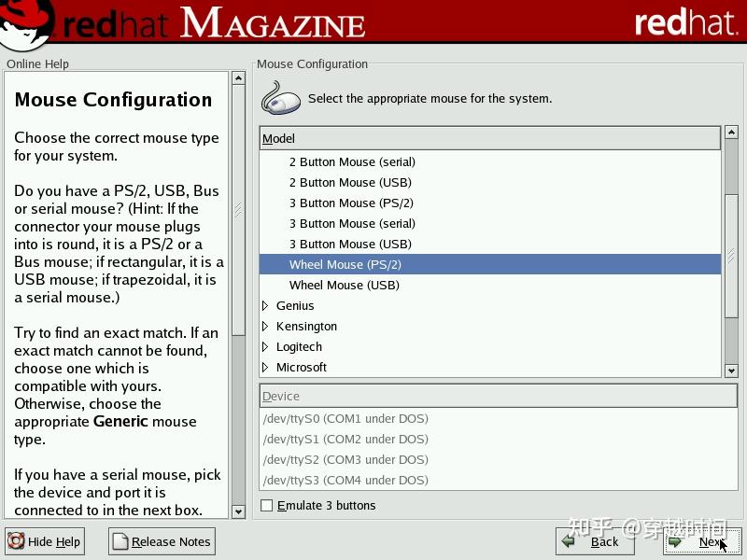
Task: Expand the Genius mouse group
Action: point(265,305)
